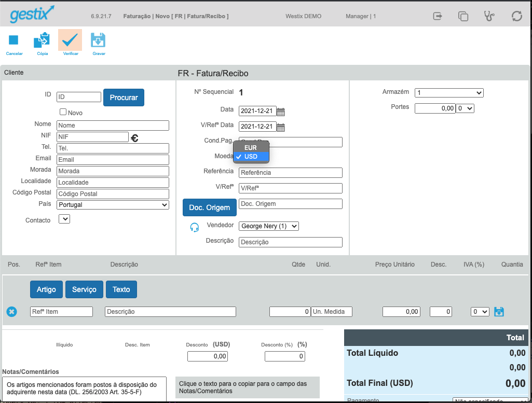Click the Data date field
The width and height of the screenshot is (532, 403).
pyautogui.click(x=257, y=111)
